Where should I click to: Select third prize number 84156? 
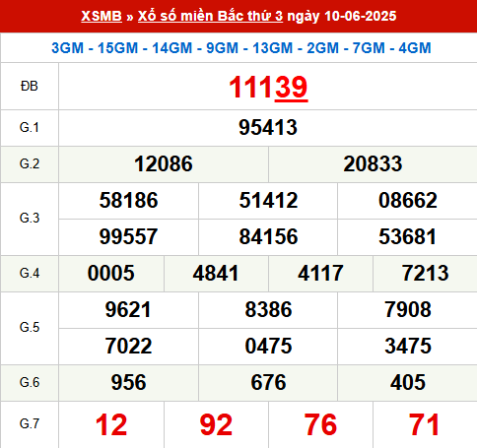(x=268, y=236)
